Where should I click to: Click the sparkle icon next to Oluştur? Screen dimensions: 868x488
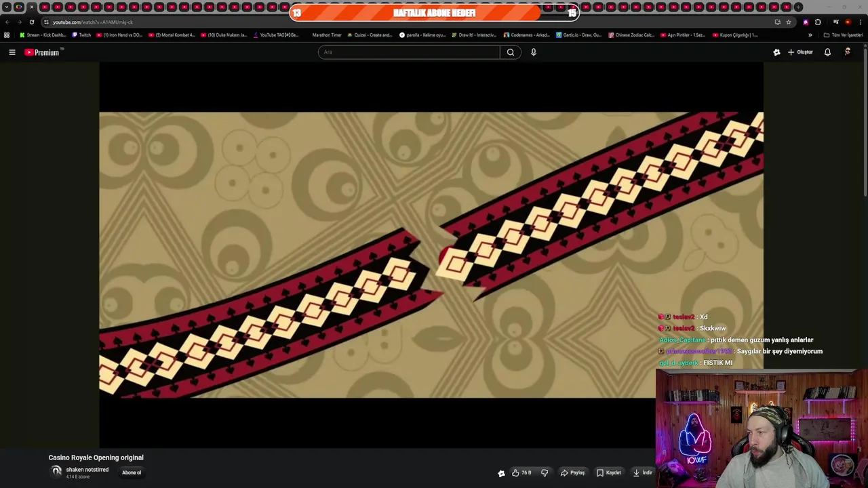coord(776,52)
